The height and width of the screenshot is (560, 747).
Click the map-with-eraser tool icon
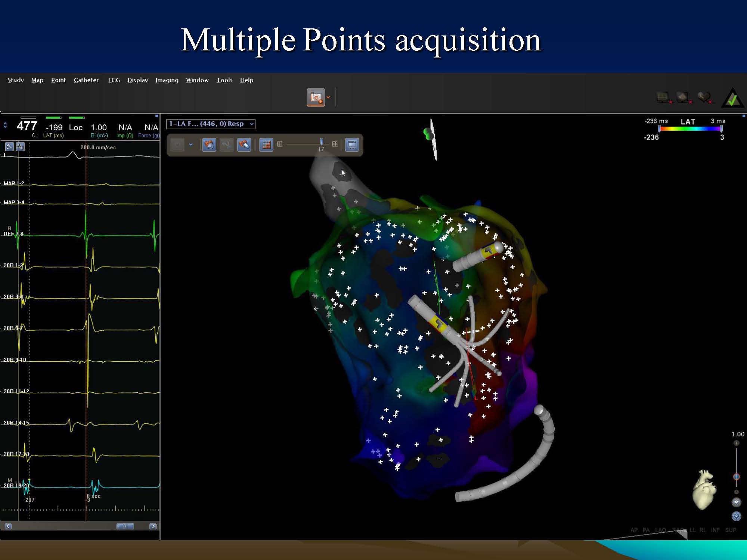point(244,144)
